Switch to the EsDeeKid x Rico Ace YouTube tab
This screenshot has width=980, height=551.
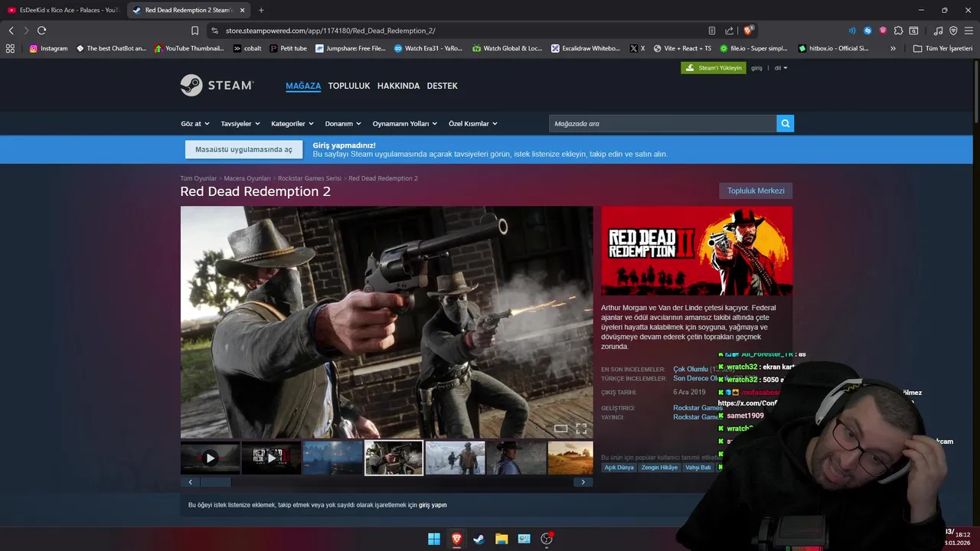pos(63,10)
